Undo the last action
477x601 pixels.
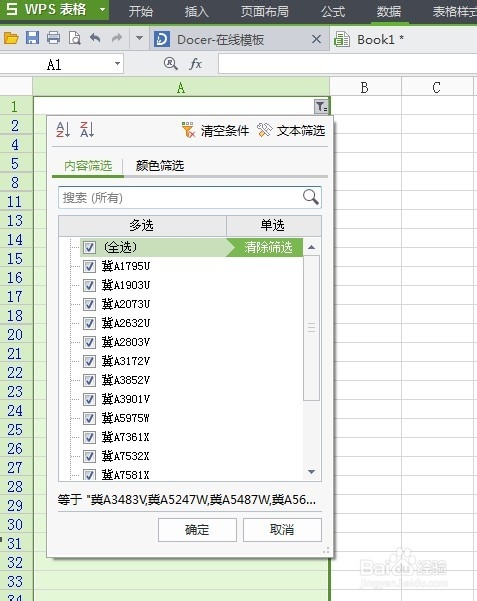pyautogui.click(x=95, y=38)
